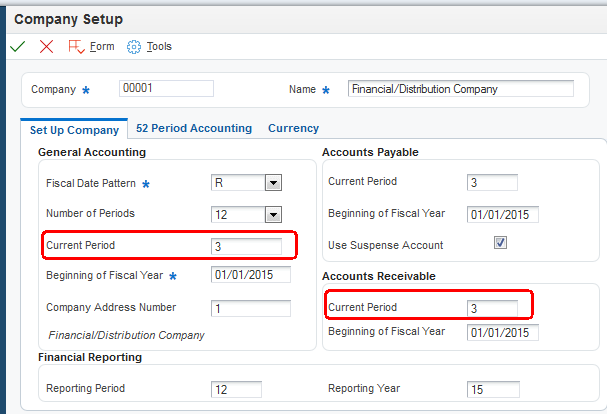Switch to the 52 Period Accounting tab

(194, 128)
